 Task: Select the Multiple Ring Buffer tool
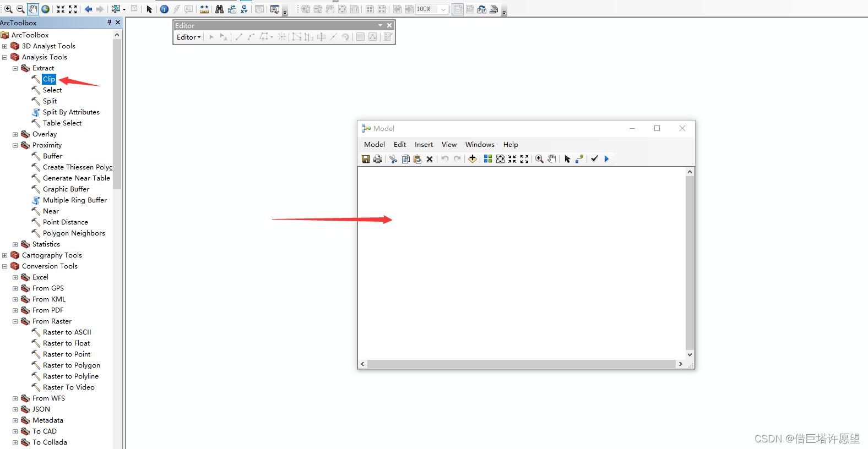[75, 200]
